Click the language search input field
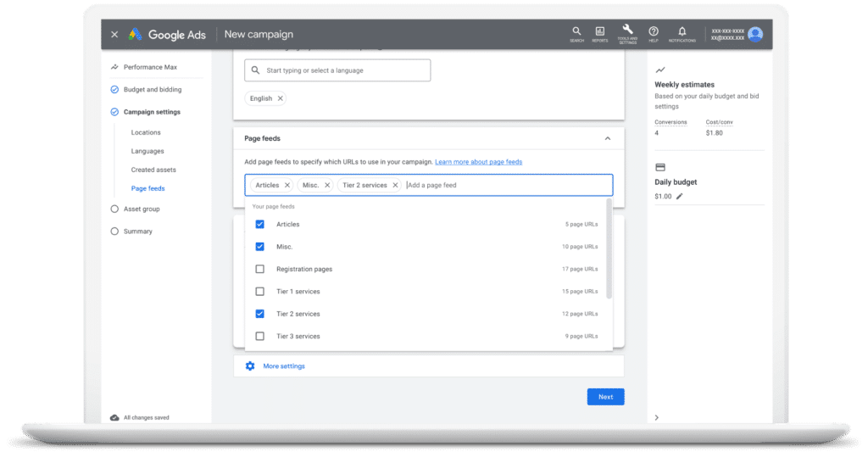 (337, 70)
